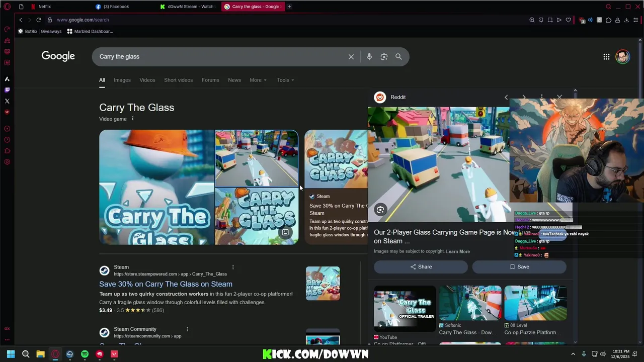Switch to the d0wwN Stream tab
644x362 pixels.
(x=189, y=7)
